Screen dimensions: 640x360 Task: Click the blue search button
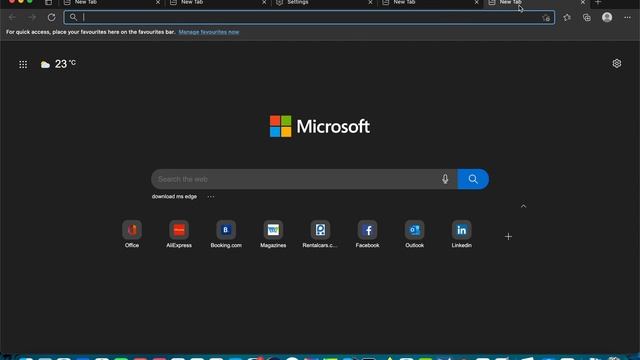tap(473, 179)
